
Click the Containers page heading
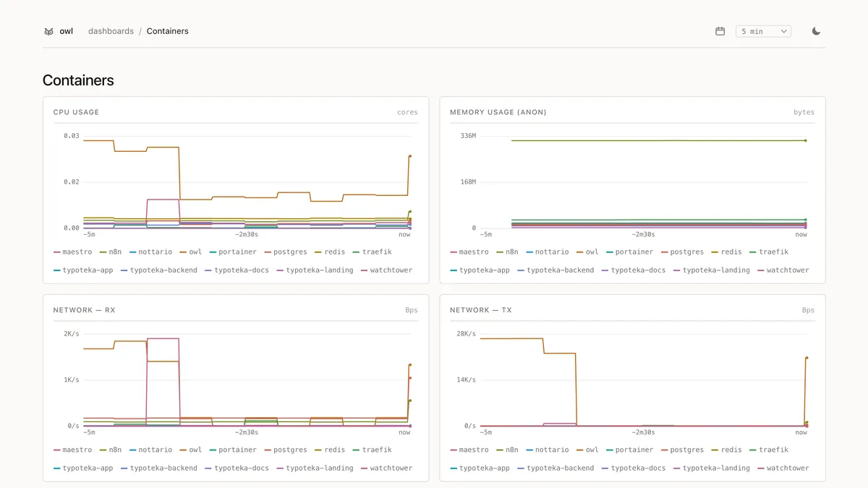click(x=78, y=80)
